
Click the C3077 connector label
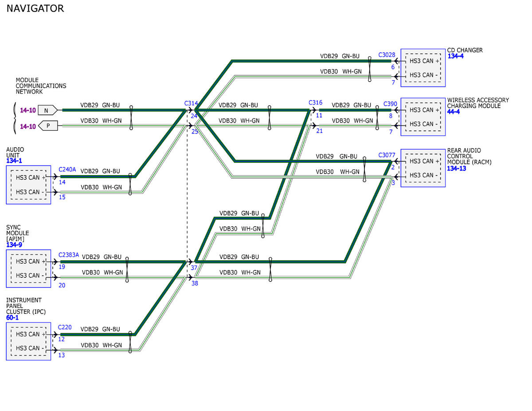[387, 155]
